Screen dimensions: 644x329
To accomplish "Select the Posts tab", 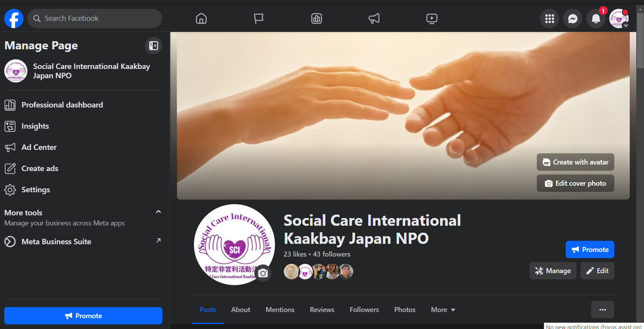I will 208,310.
